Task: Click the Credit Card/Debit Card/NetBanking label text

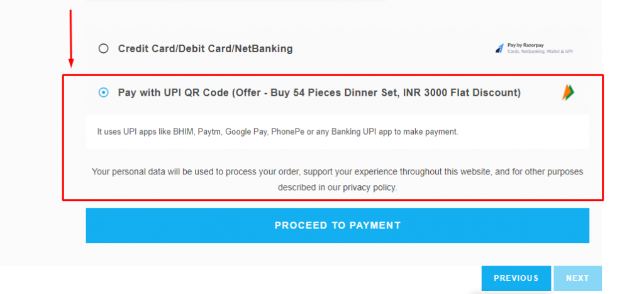Action: pos(205,48)
